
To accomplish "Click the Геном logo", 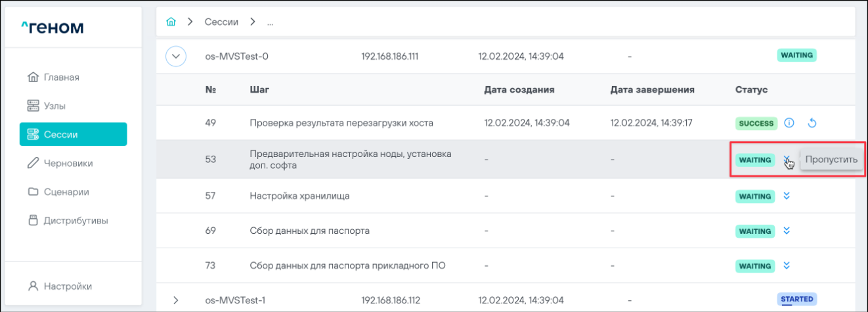I will [53, 28].
